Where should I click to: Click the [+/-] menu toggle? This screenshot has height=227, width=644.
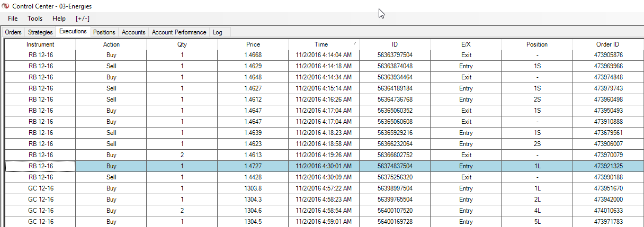click(83, 19)
